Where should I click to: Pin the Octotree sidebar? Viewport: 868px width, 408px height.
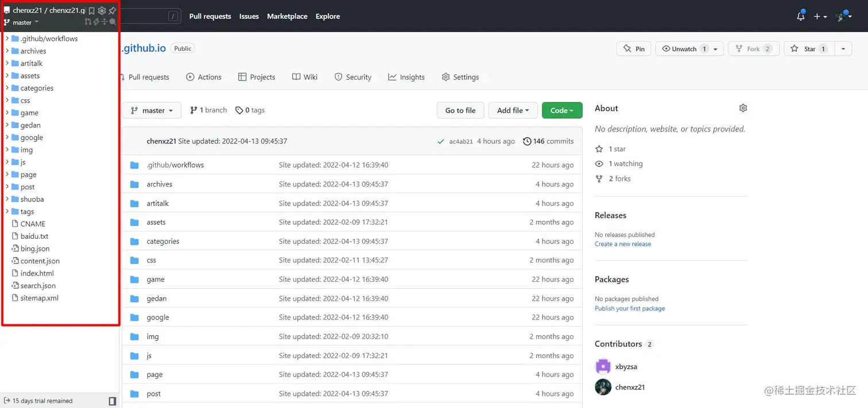112,10
